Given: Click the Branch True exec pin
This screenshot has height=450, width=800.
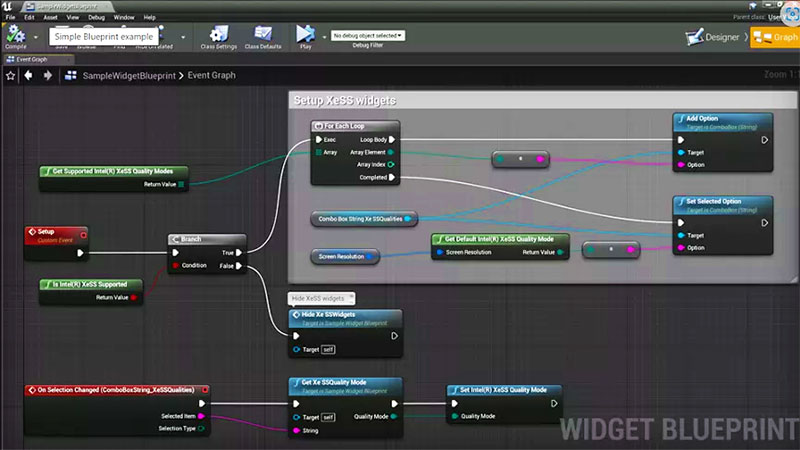Looking at the screenshot, I should tap(239, 253).
